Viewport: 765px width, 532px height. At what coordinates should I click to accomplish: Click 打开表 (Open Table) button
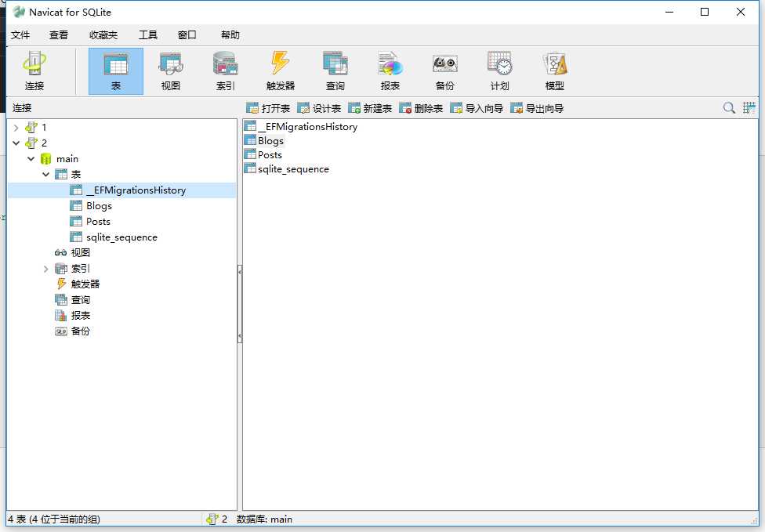[268, 108]
